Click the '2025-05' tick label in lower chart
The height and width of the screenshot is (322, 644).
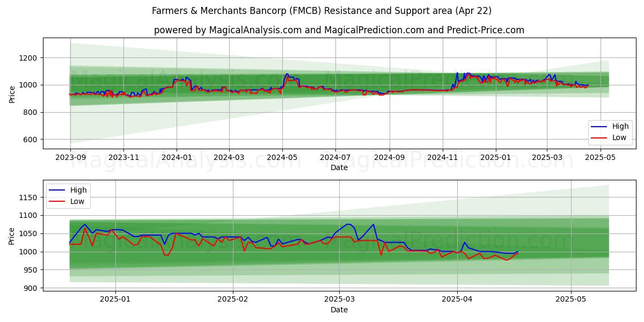[x=571, y=300]
